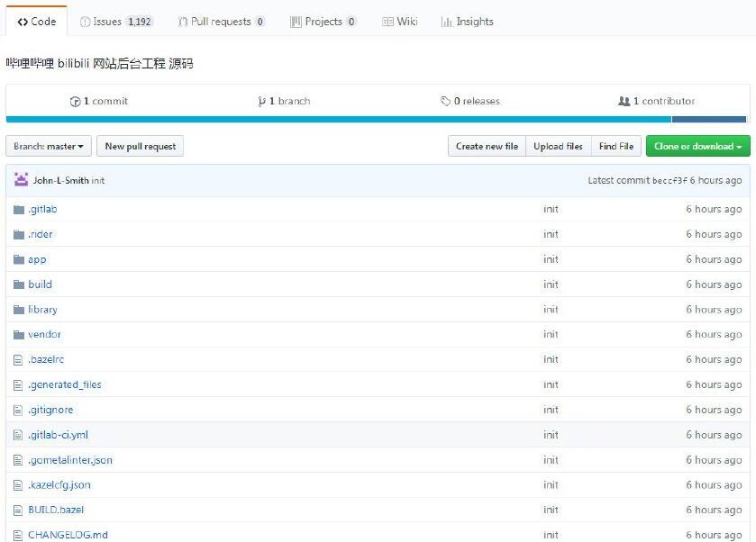Screen dimensions: 756x542
Task: Open the Code tab
Action: (x=37, y=22)
